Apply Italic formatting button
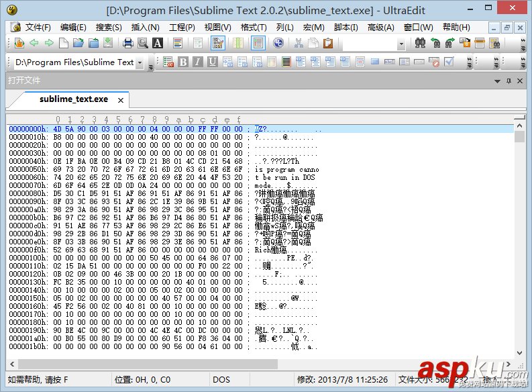The image size is (532, 392). tap(198, 62)
